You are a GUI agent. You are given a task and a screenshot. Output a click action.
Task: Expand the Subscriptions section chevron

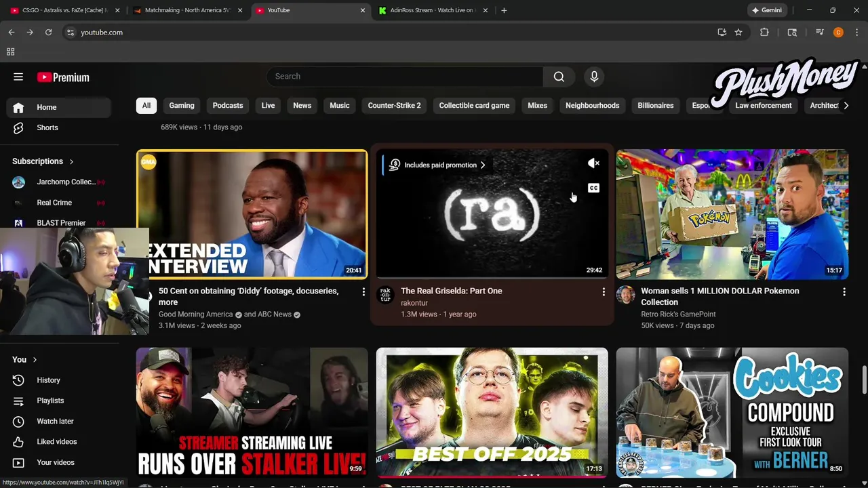pos(71,161)
